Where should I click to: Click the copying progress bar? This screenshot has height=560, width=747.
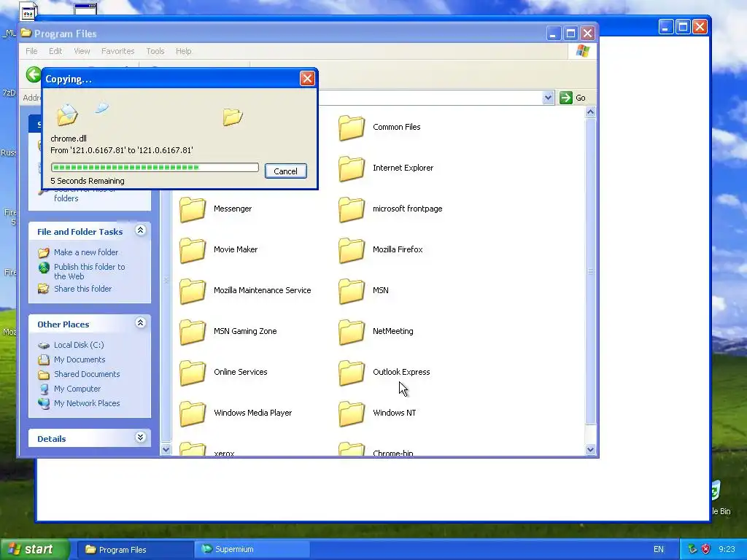pyautogui.click(x=155, y=167)
